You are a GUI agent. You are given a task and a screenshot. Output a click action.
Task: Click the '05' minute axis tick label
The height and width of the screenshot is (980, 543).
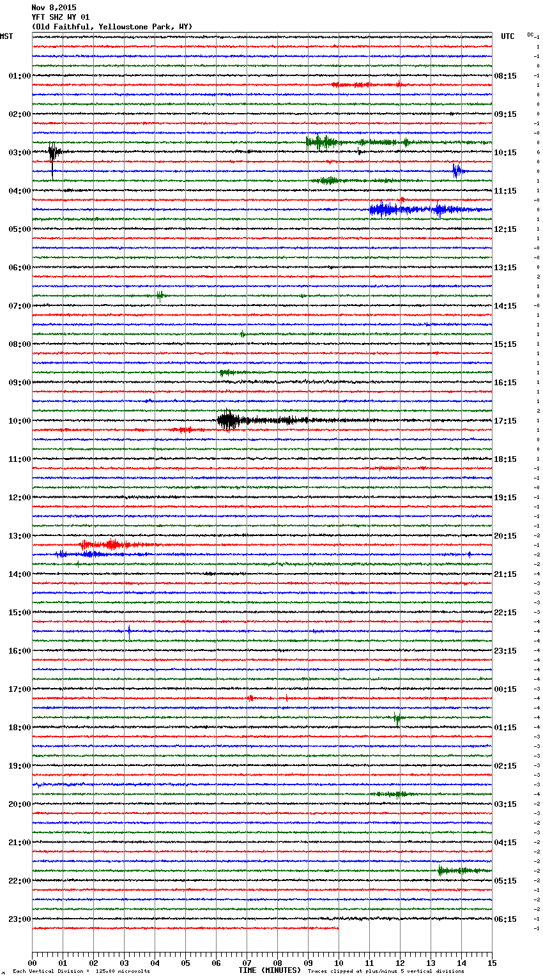pos(185,963)
